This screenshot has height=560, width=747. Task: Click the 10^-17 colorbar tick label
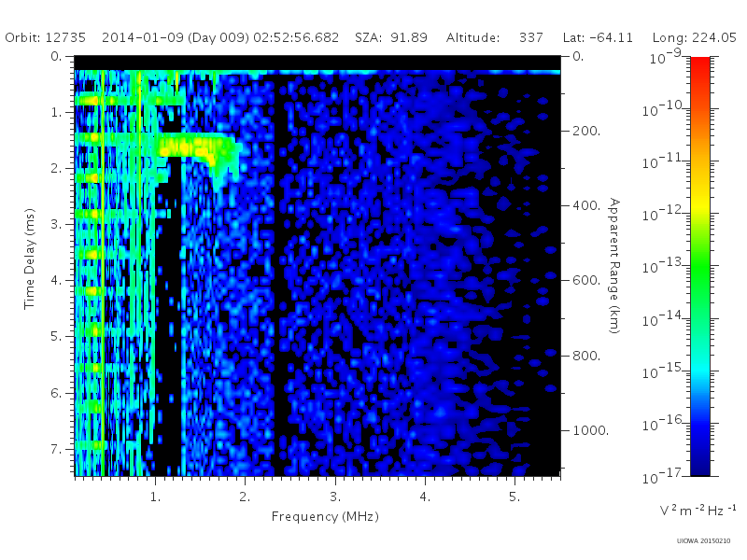664,476
